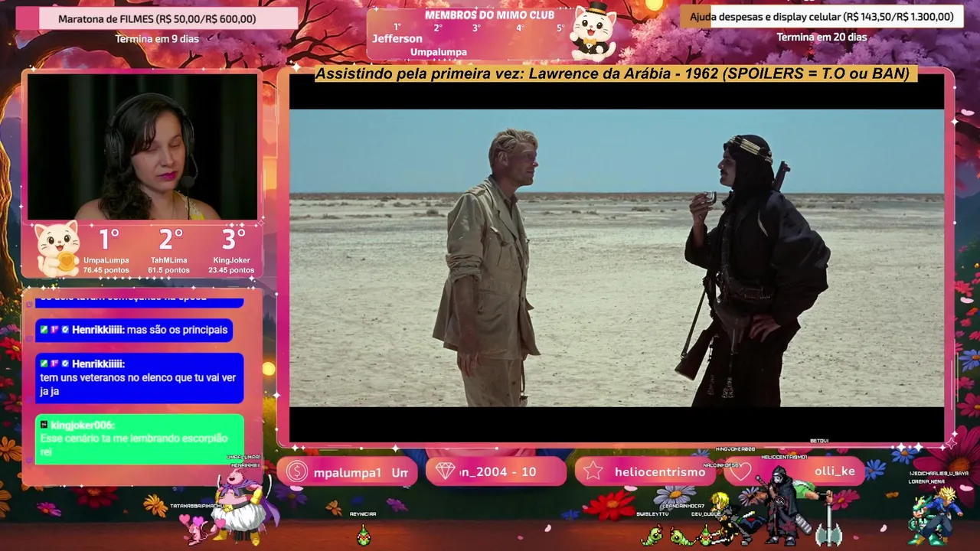This screenshot has height=551, width=980.
Task: Click the badge beside kingjoker006
Action: pos(44,425)
